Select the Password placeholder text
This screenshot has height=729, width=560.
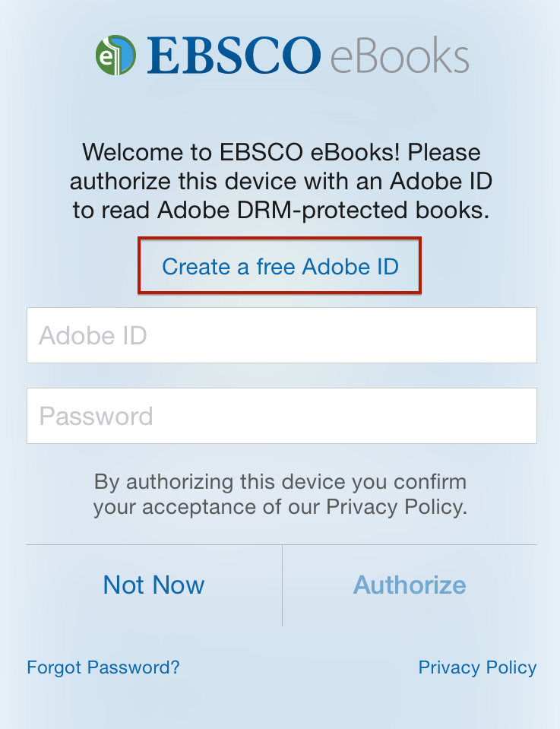pyautogui.click(x=96, y=416)
